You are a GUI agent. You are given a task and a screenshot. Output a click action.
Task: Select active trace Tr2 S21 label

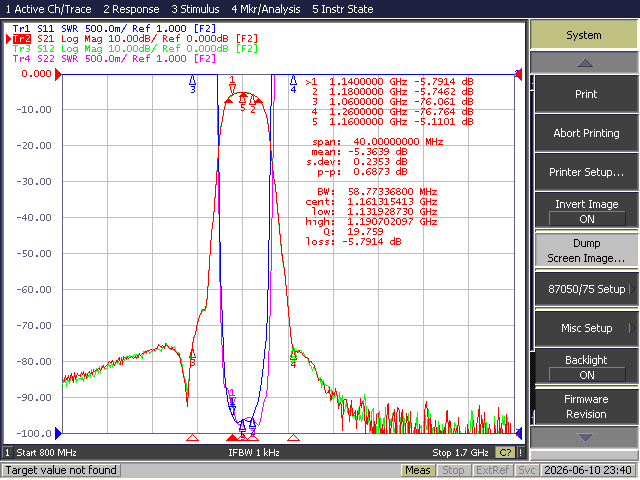pyautogui.click(x=135, y=39)
